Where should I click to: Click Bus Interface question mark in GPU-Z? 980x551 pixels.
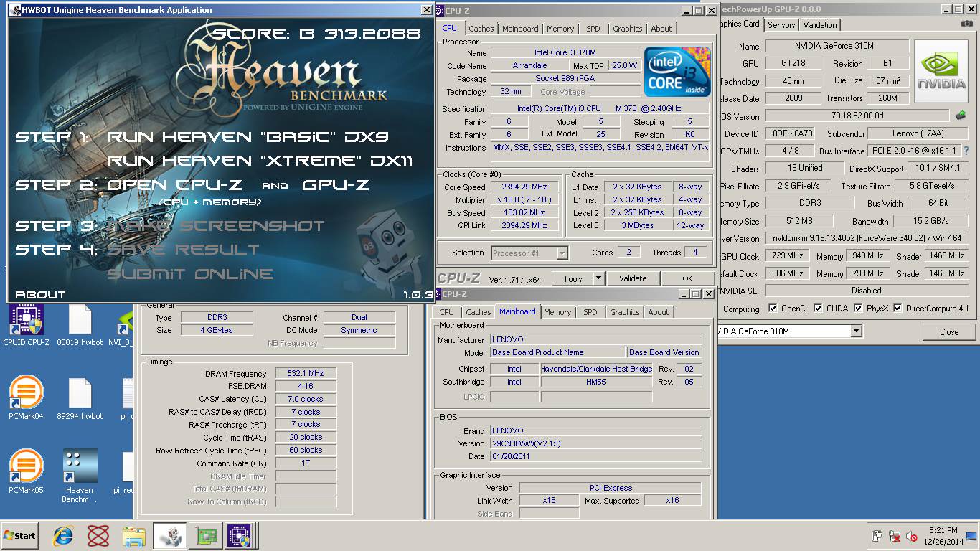966,151
